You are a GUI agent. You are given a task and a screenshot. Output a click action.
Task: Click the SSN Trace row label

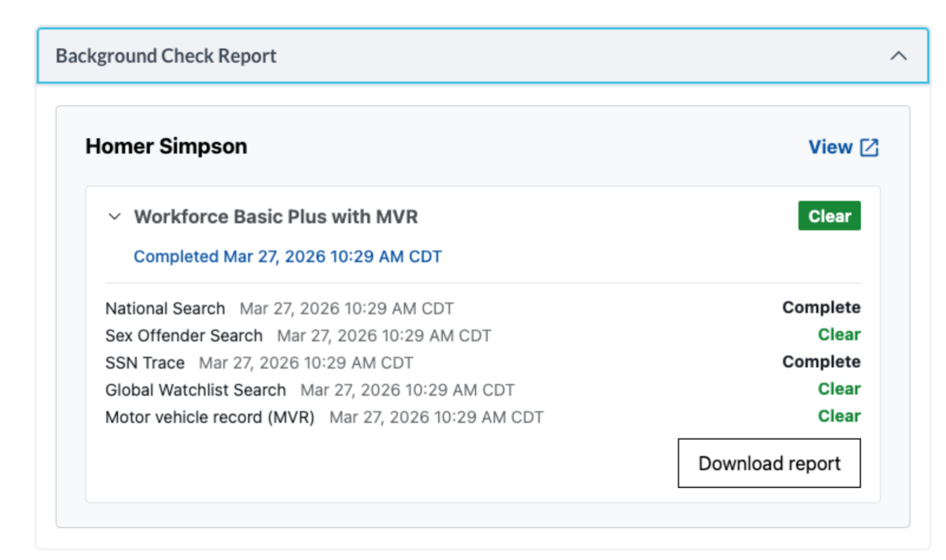(145, 362)
